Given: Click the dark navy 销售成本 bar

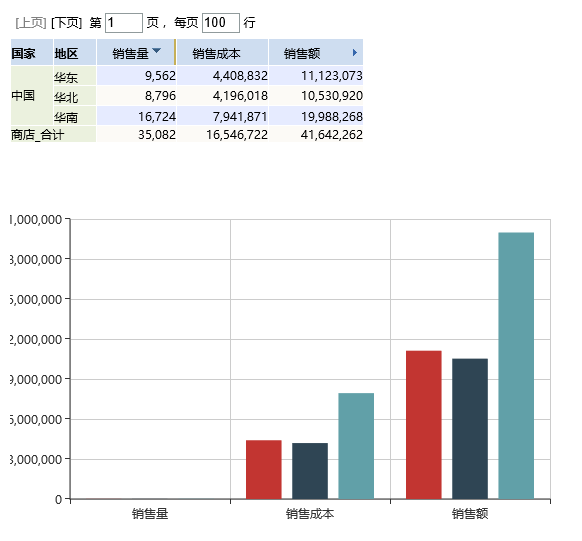Looking at the screenshot, I should point(310,471).
